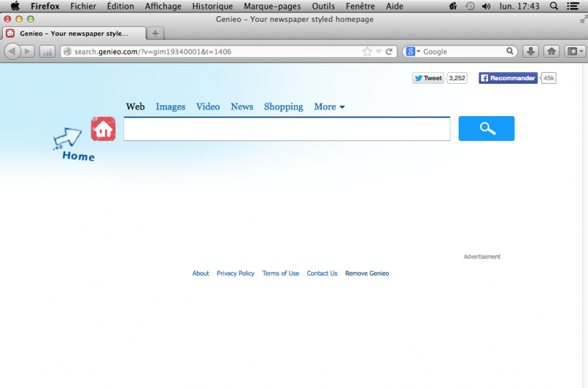Click the clock showing lun. 17:43
This screenshot has width=588, height=388.
pyautogui.click(x=520, y=7)
